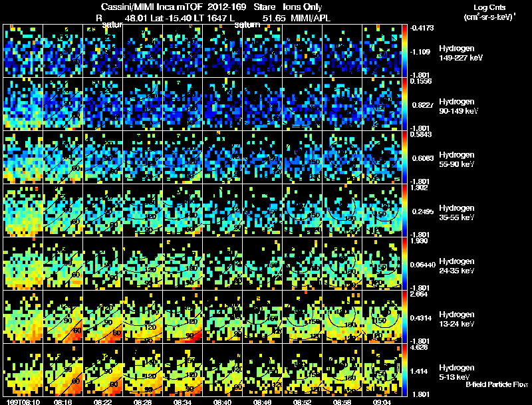
Task: Click the '08:34' time label
Action: pyautogui.click(x=182, y=402)
